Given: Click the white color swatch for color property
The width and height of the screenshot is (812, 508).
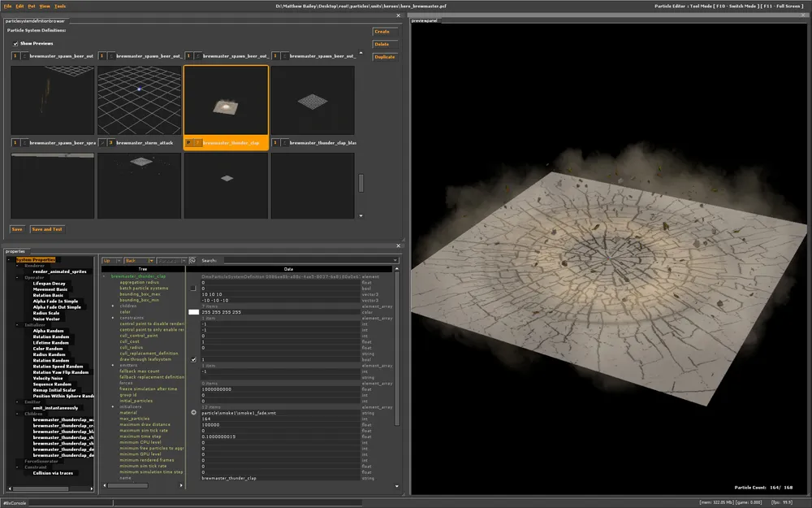Looking at the screenshot, I should coord(193,312).
